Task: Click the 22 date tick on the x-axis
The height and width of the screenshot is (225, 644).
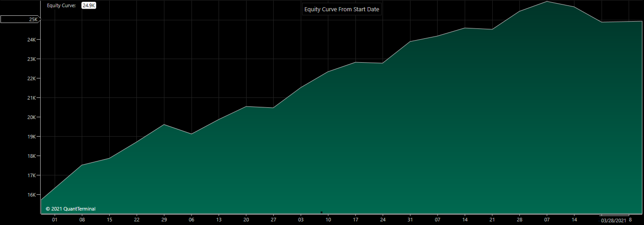Action: (x=136, y=220)
